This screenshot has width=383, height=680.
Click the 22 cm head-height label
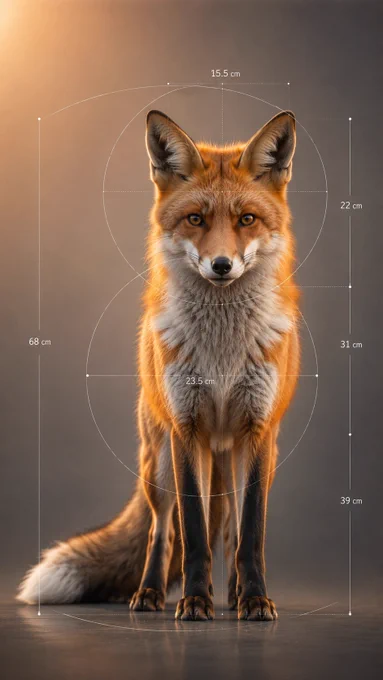click(351, 206)
